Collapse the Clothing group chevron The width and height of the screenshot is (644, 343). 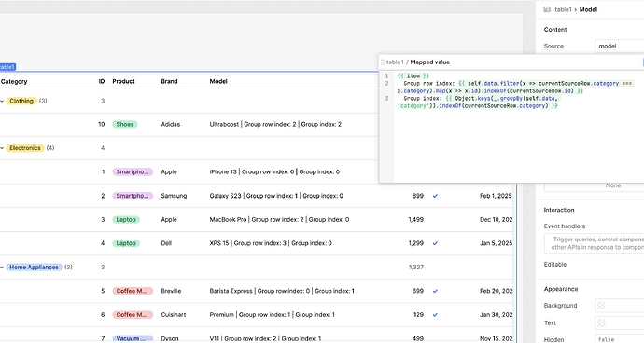(x=2, y=101)
